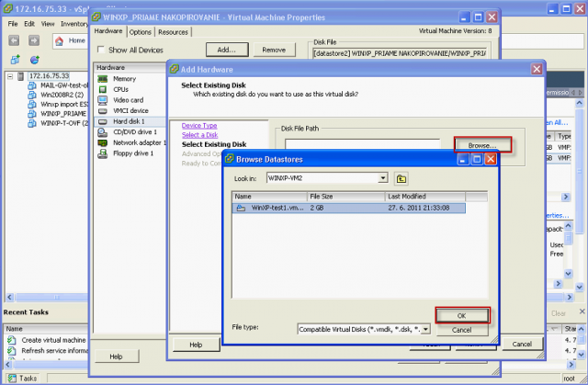Open the Edit menu
This screenshot has height=385, width=588.
pos(29,24)
